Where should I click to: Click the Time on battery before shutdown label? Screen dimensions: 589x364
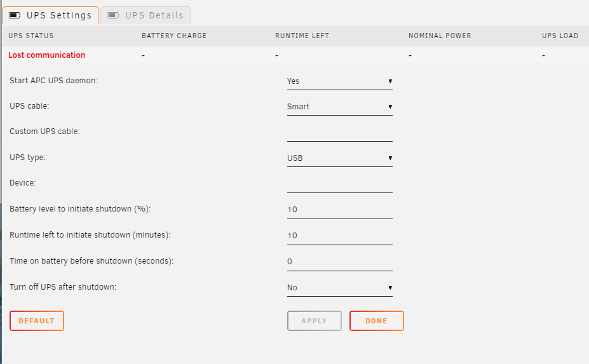pos(91,260)
